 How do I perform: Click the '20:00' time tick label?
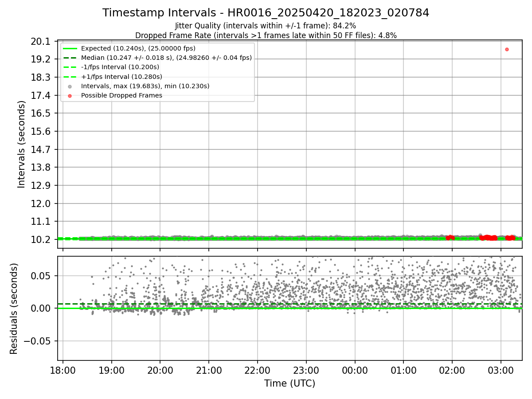pyautogui.click(x=160, y=370)
